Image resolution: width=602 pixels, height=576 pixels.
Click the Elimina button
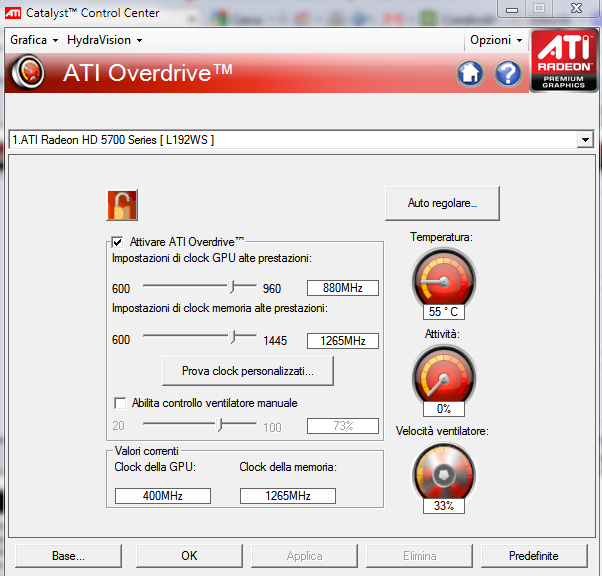coord(420,556)
